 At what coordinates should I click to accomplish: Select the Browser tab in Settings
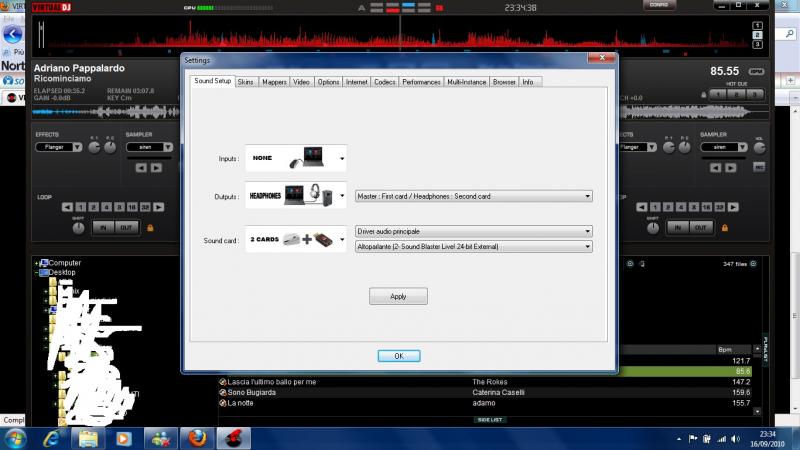[x=504, y=82]
